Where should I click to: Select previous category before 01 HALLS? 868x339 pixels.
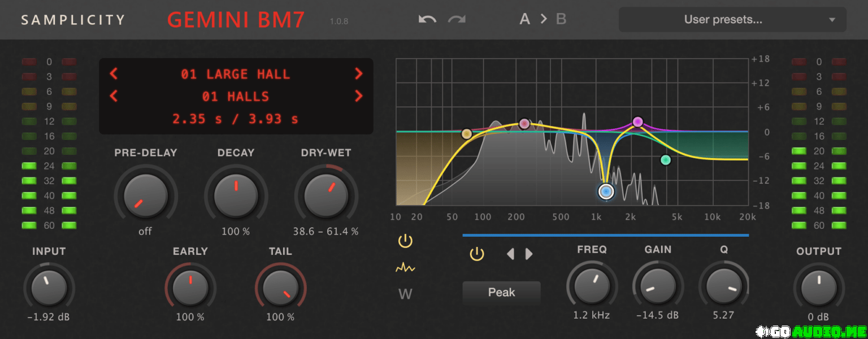tap(114, 96)
